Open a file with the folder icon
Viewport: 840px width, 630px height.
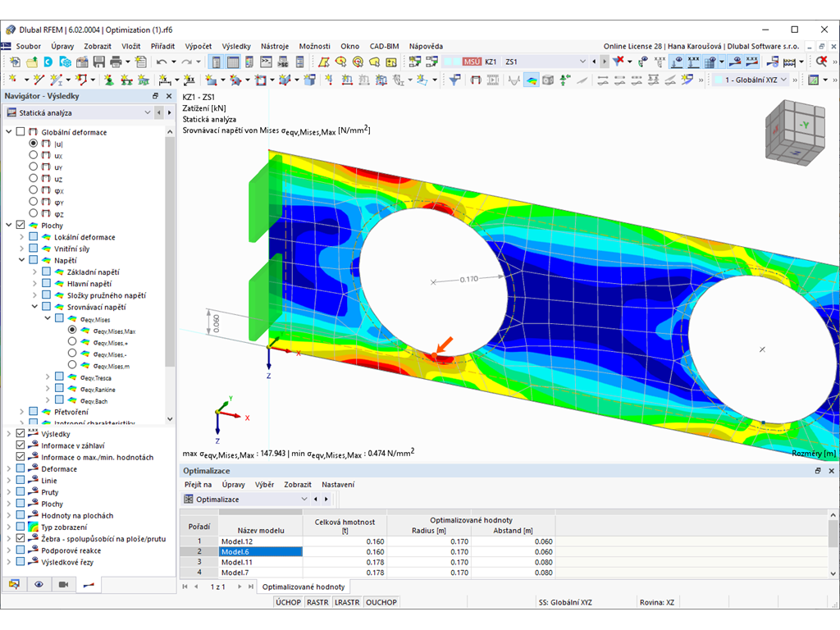coord(32,62)
